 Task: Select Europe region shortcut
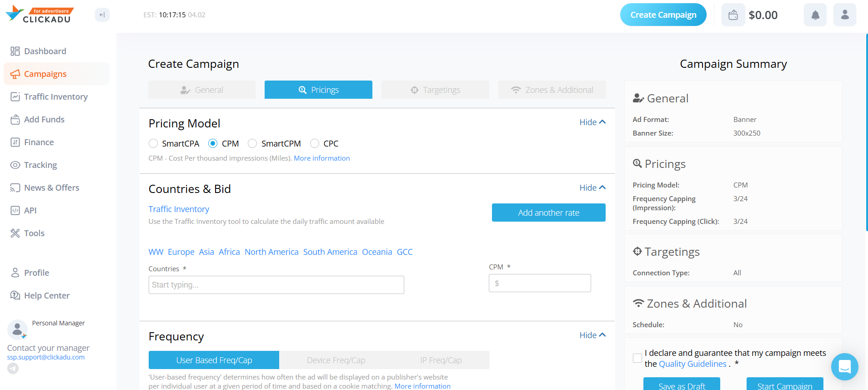pyautogui.click(x=181, y=252)
